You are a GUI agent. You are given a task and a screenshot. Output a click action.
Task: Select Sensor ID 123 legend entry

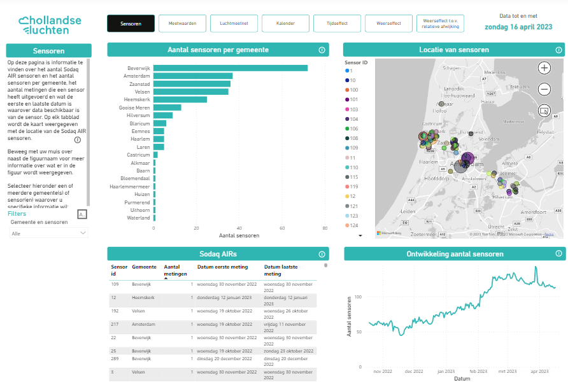click(351, 216)
